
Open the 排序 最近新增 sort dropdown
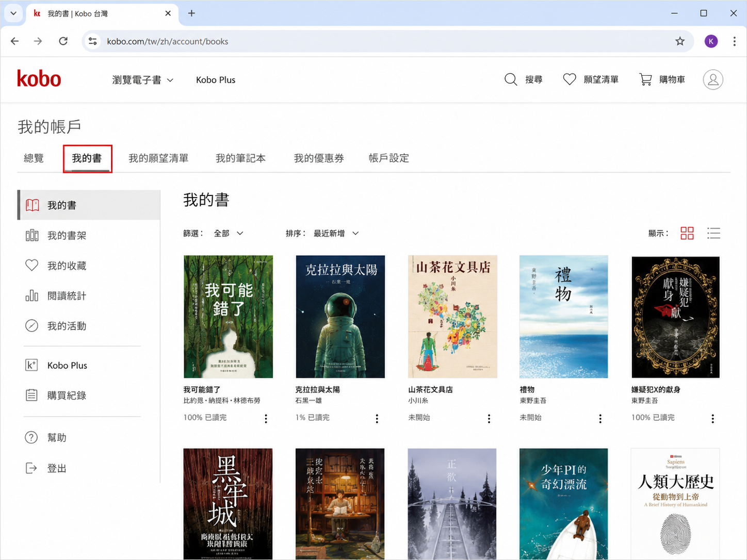tap(336, 234)
